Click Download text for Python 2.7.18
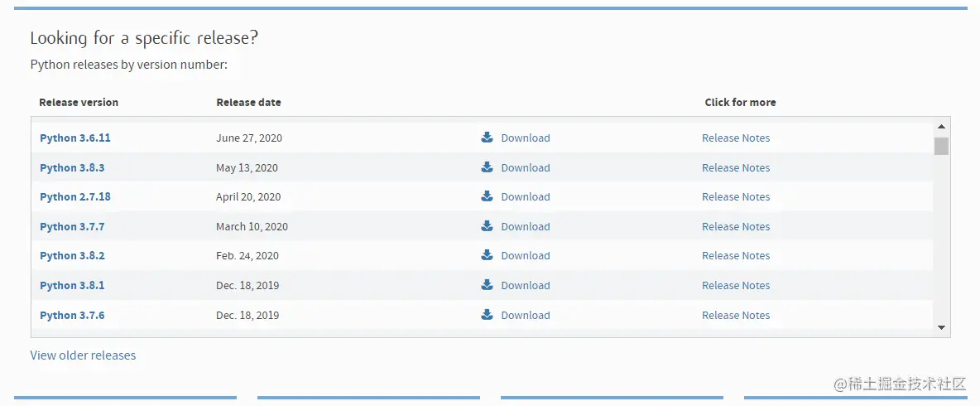Viewport: 980px width, 406px height. pyautogui.click(x=526, y=196)
